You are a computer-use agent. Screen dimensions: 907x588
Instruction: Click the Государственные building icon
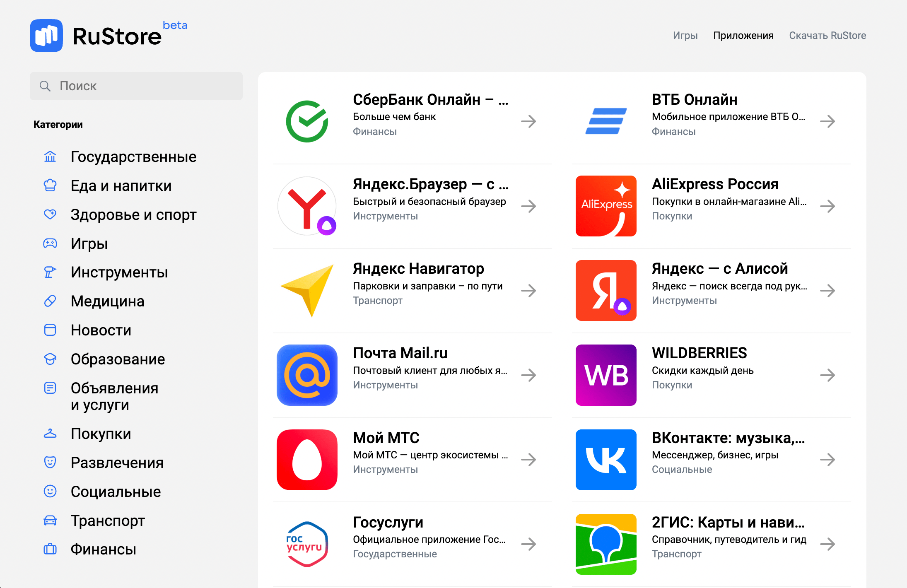coord(50,157)
